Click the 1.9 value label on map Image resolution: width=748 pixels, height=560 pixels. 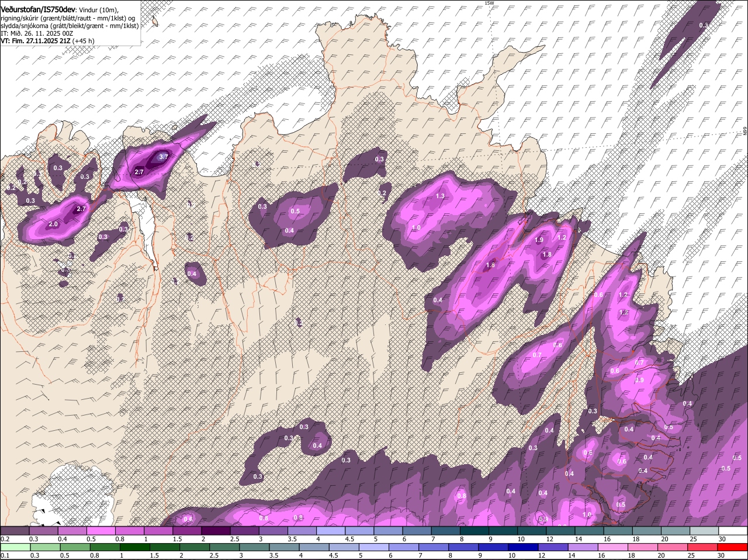539,240
